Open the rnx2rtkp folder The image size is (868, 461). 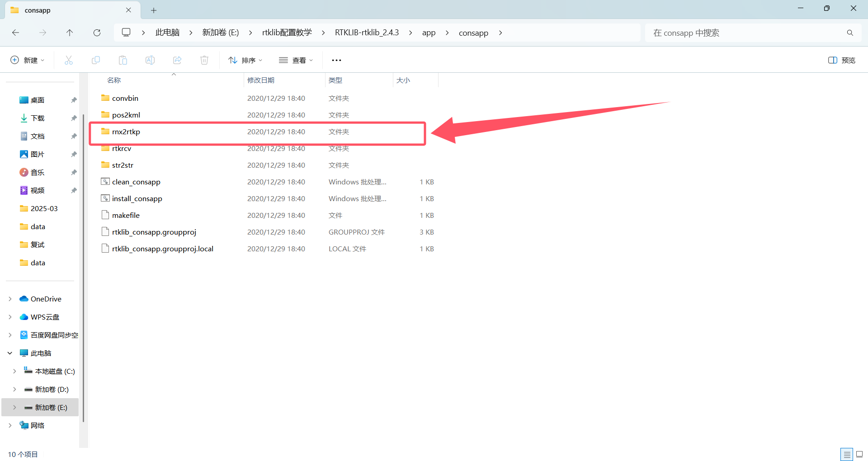tap(126, 132)
